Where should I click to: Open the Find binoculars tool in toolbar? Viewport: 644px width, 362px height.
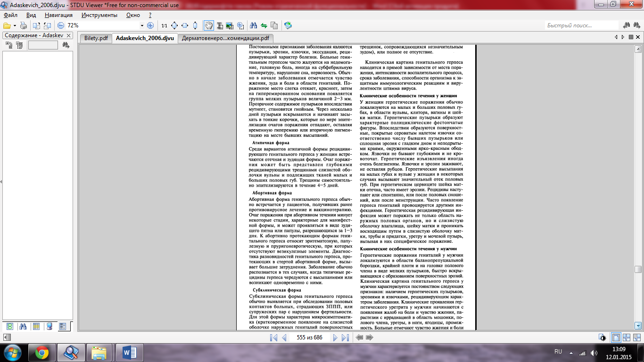pos(254,25)
